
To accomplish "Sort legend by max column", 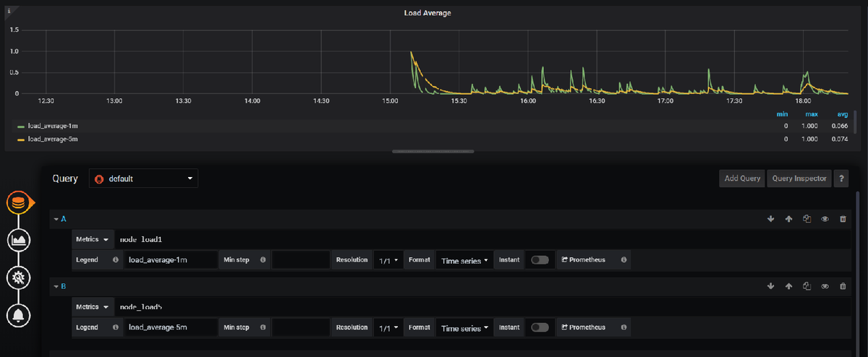I will (812, 113).
